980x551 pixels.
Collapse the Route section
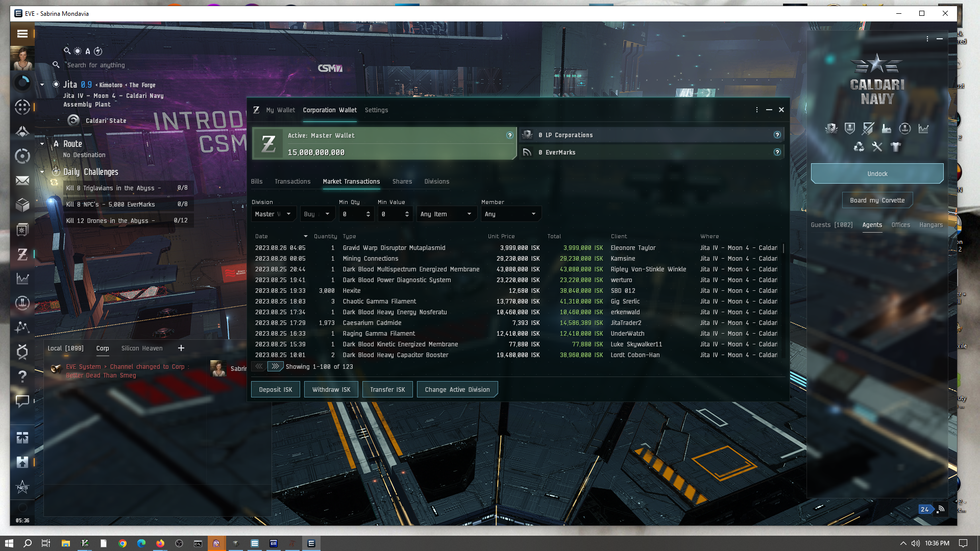[42, 144]
